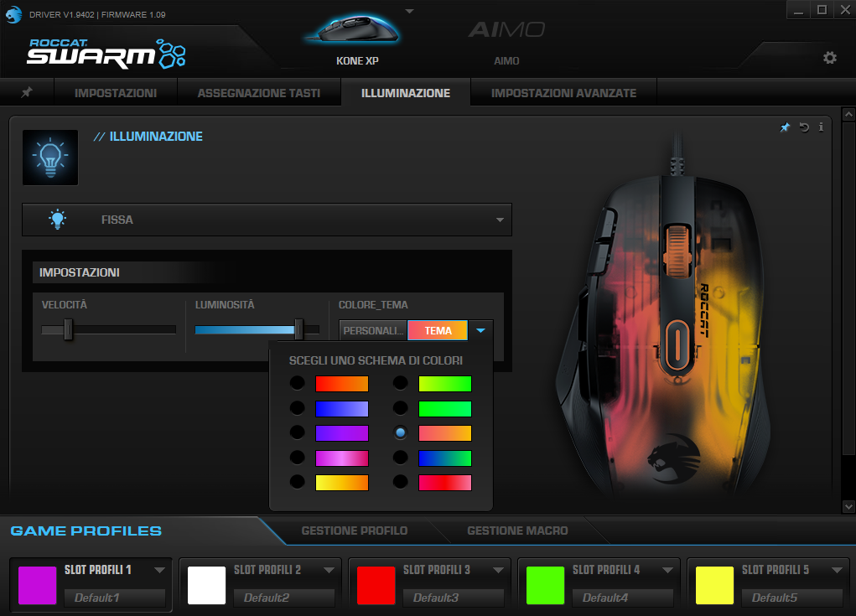Viewport: 856px width, 616px height.
Task: Pick the coral-orange gradient swatch
Action: [445, 433]
